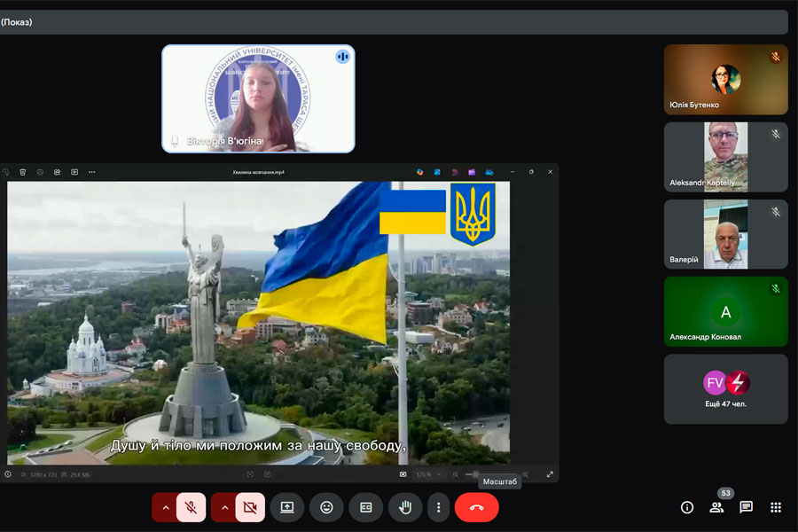Open the emoji reactions panel

(326, 507)
